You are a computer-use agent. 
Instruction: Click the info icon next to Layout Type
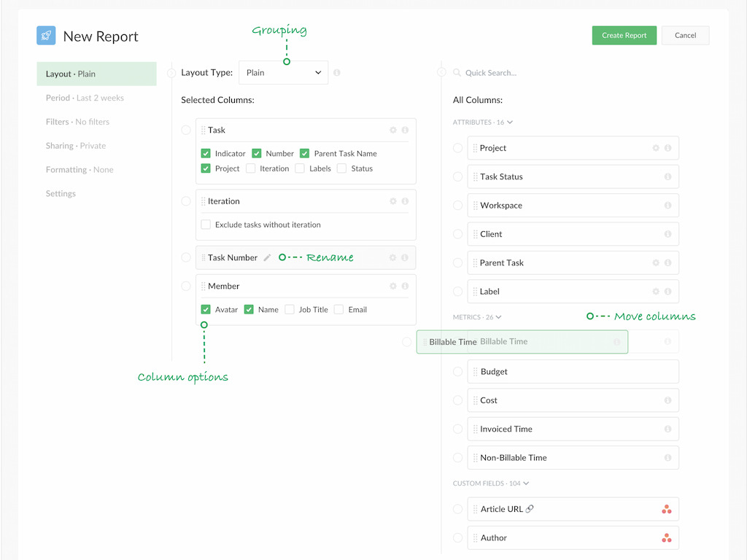pos(336,72)
